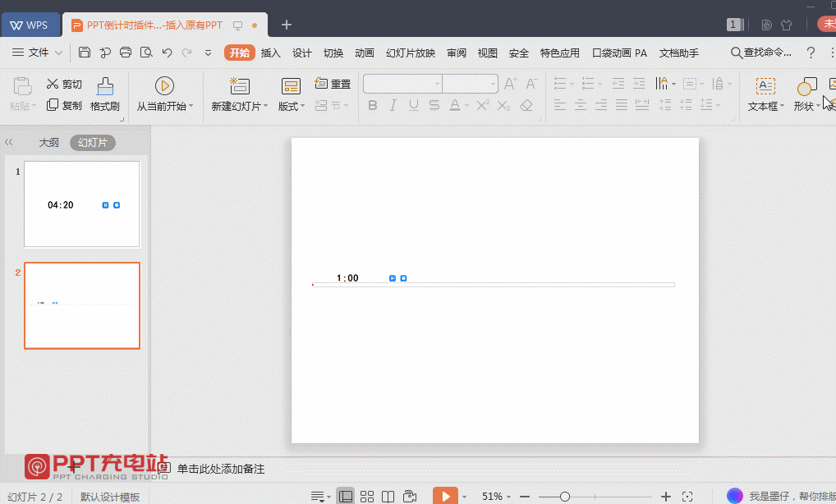Toggle underline formatting with the U button
Screen dimensions: 836x504
click(413, 105)
